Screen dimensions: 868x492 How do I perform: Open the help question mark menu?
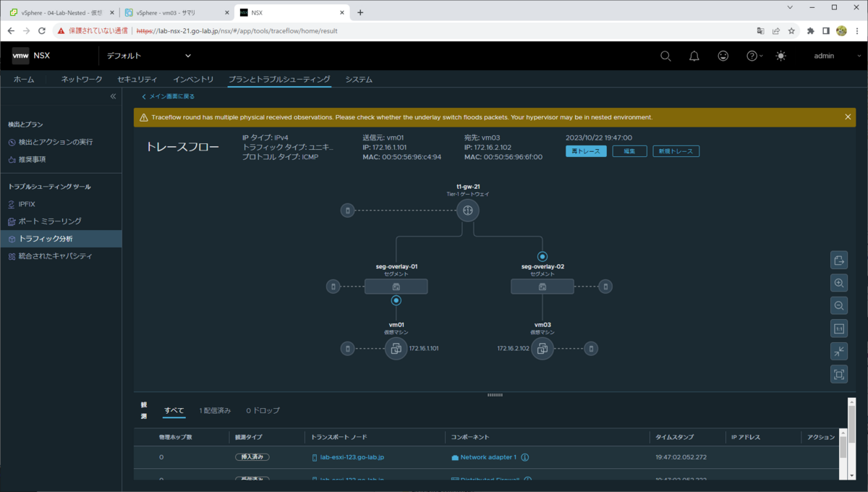pyautogui.click(x=754, y=56)
